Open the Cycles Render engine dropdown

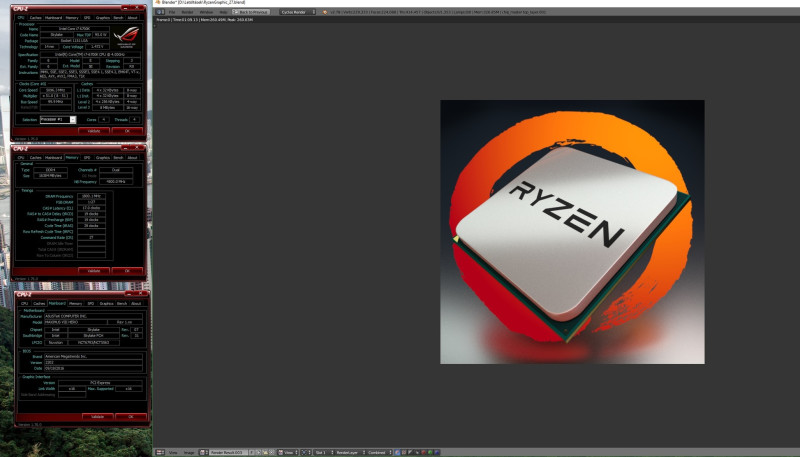click(297, 12)
